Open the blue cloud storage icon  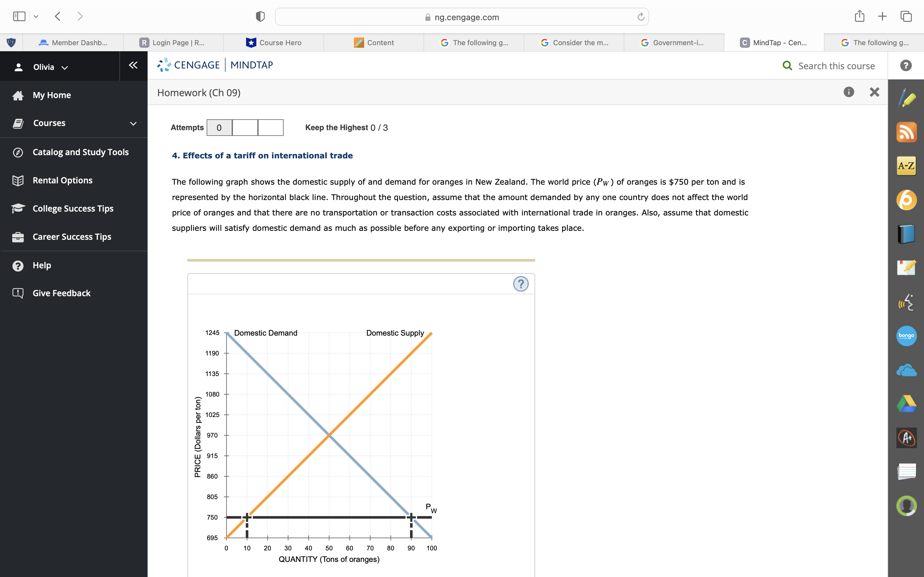[906, 370]
